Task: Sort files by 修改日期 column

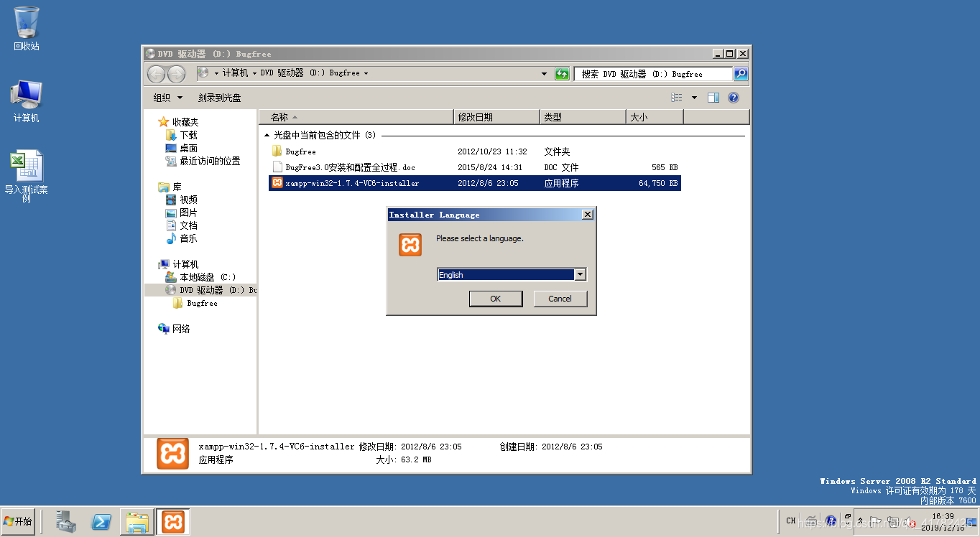Action: coord(498,117)
